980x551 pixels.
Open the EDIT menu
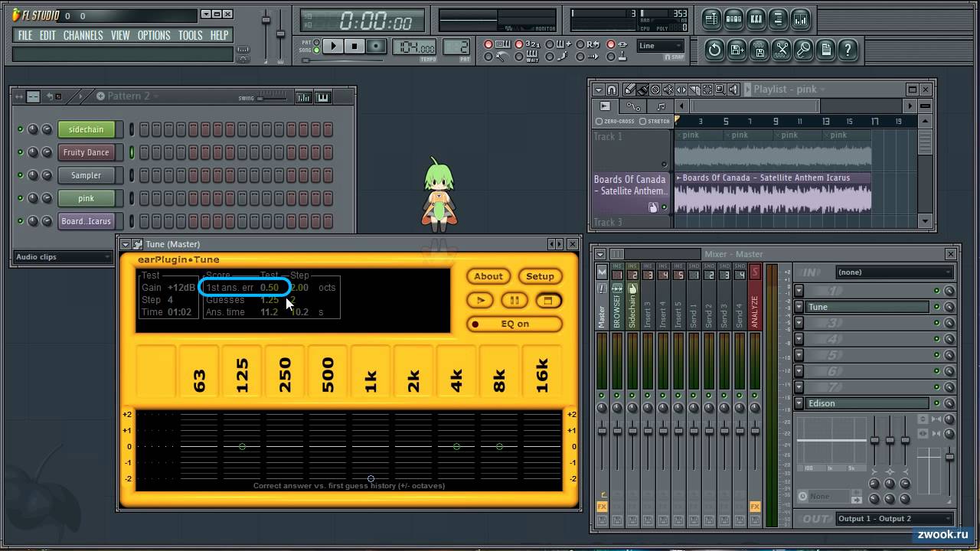click(48, 35)
